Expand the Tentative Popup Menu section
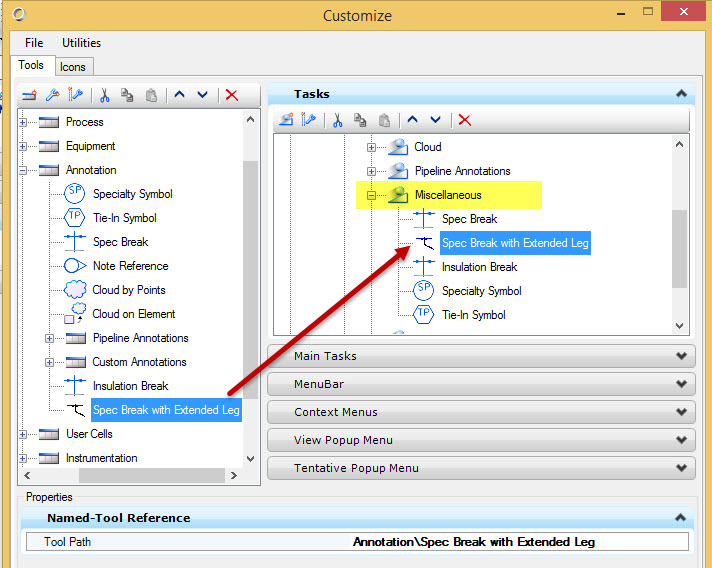The height and width of the screenshot is (568, 712). (481, 468)
